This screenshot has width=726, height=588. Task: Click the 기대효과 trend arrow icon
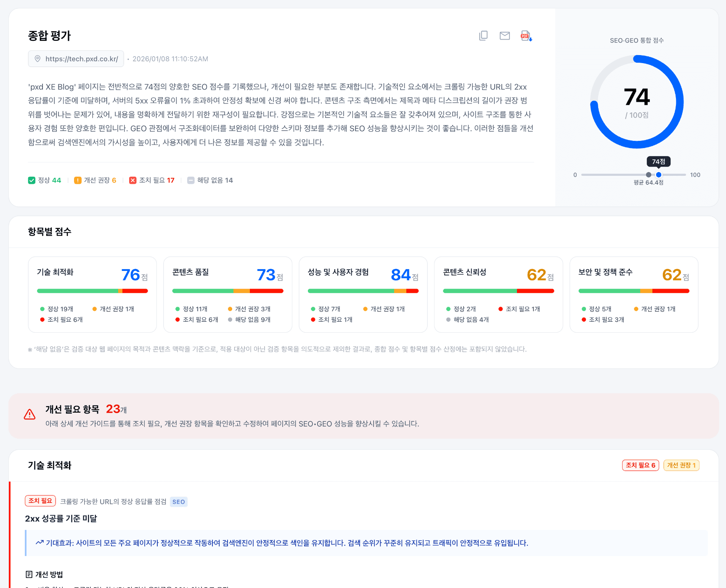(x=40, y=543)
